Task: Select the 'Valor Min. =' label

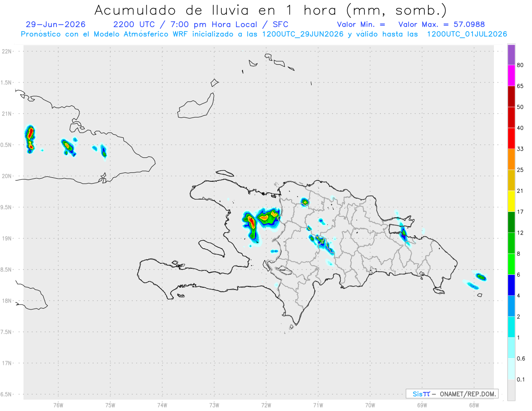Action: pos(361,24)
